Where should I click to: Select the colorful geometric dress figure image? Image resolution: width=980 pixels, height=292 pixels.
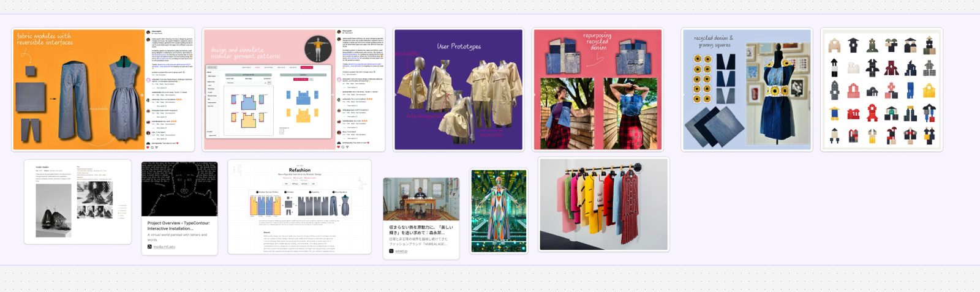[x=499, y=211]
